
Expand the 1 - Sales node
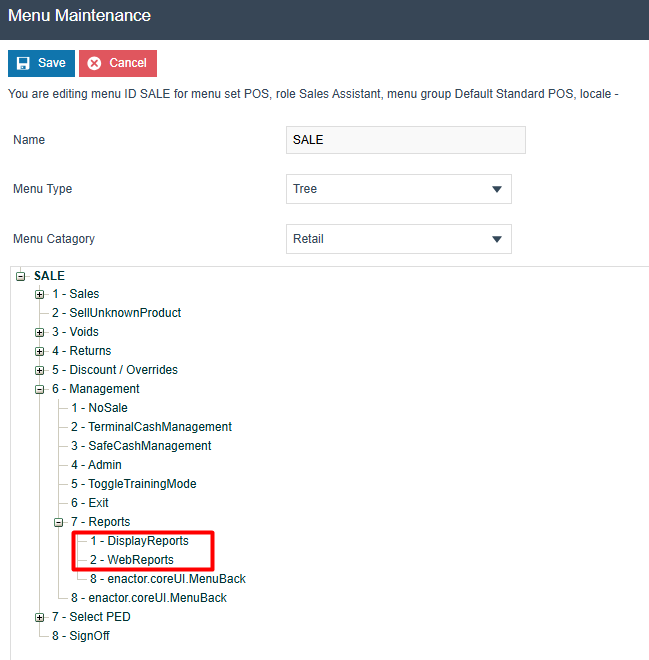pyautogui.click(x=40, y=294)
